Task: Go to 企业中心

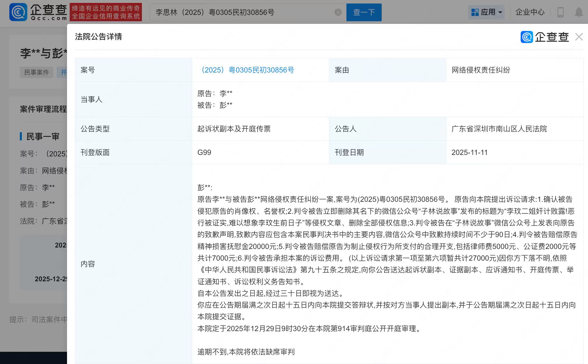Action: [x=530, y=12]
